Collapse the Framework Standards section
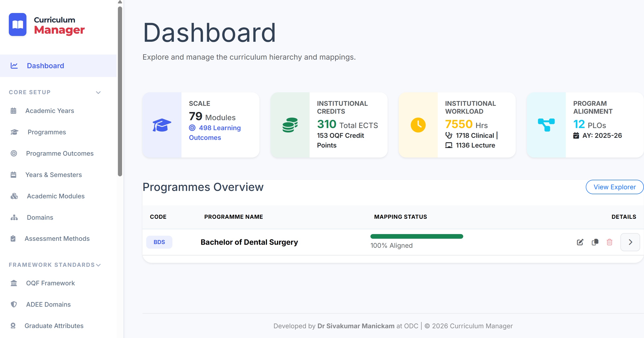 pyautogui.click(x=98, y=265)
